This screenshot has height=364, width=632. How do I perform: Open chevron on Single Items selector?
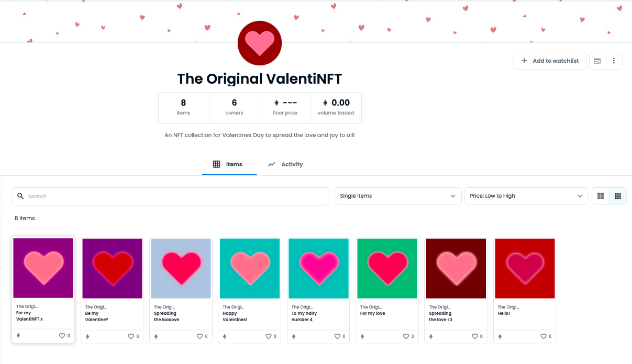click(452, 196)
